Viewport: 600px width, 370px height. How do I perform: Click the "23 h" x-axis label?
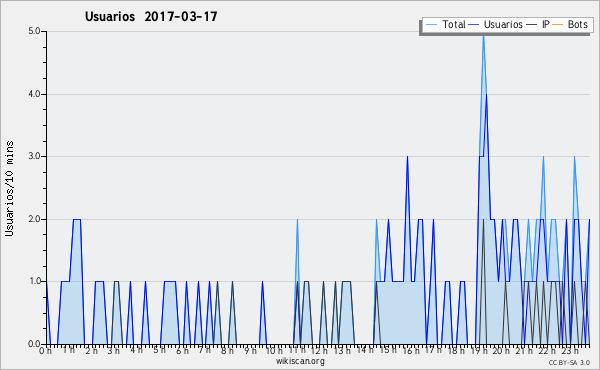tap(570, 350)
